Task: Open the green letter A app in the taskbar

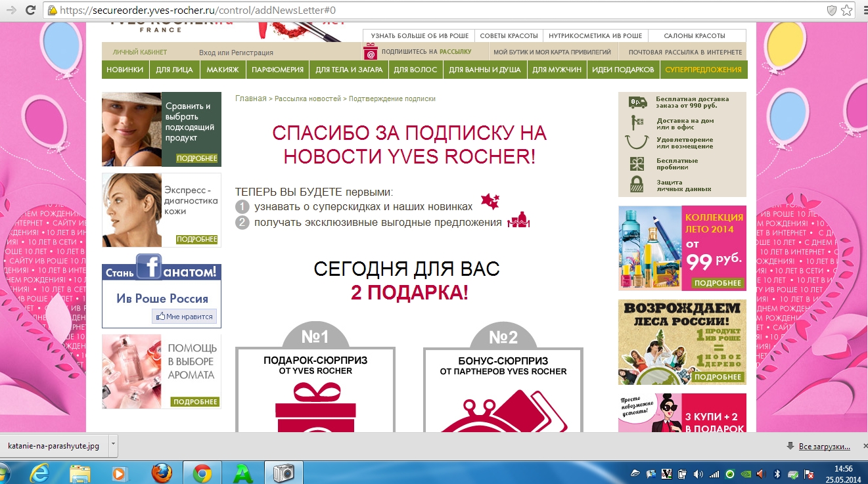Action: tap(242, 473)
